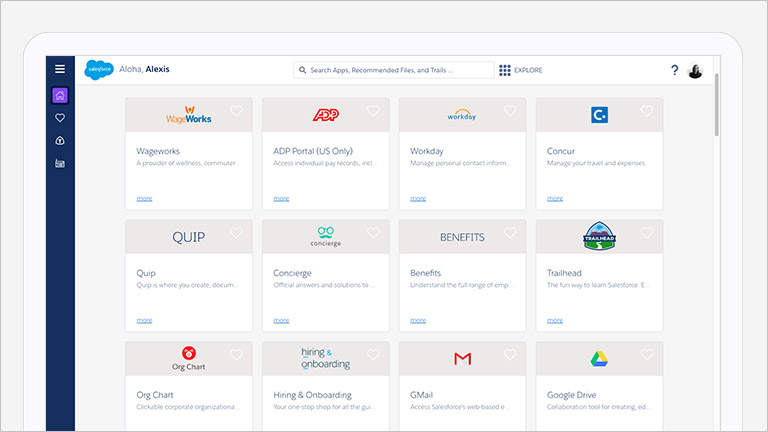Image resolution: width=768 pixels, height=432 pixels.
Task: Click the search apps input field
Action: (x=395, y=70)
